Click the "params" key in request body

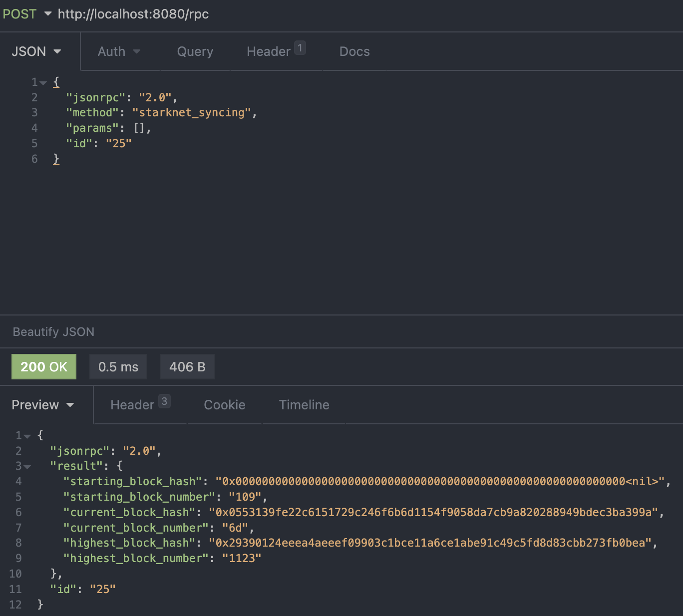(92, 128)
